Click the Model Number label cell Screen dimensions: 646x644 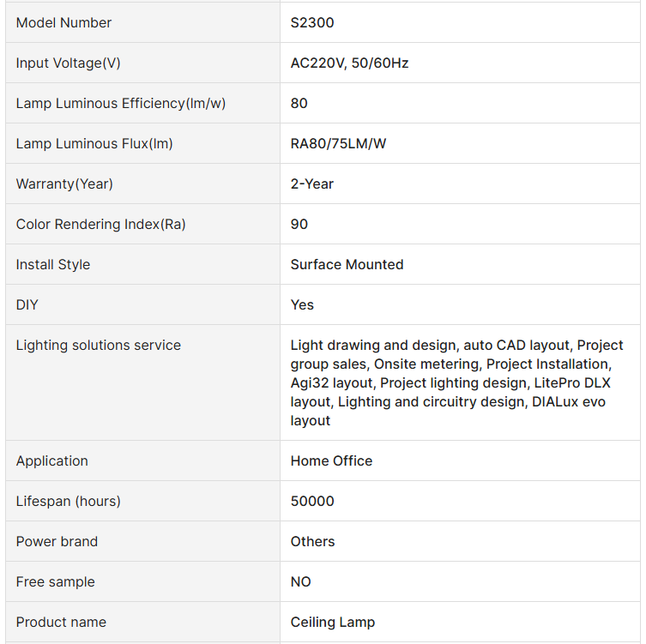(x=63, y=22)
